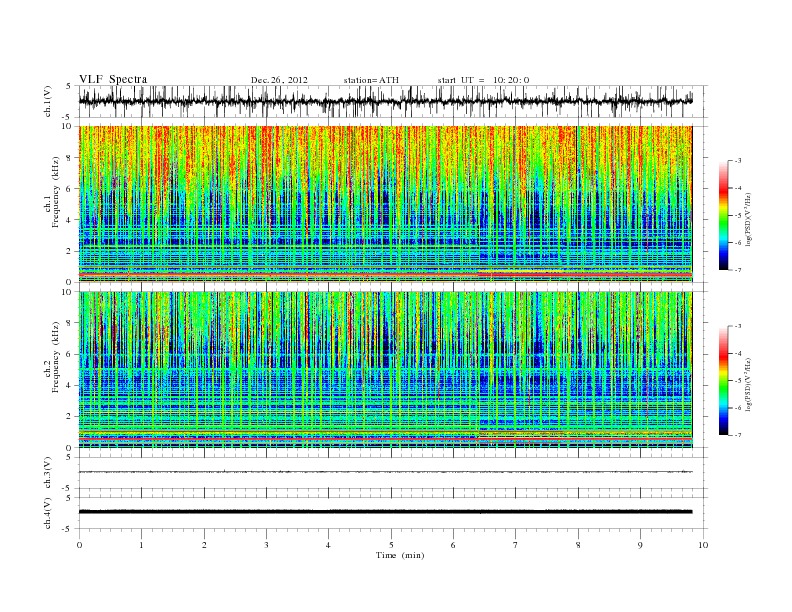Click the ch.2 spectrogram panel
Viewport: 792px width, 612px height.
coord(385,370)
